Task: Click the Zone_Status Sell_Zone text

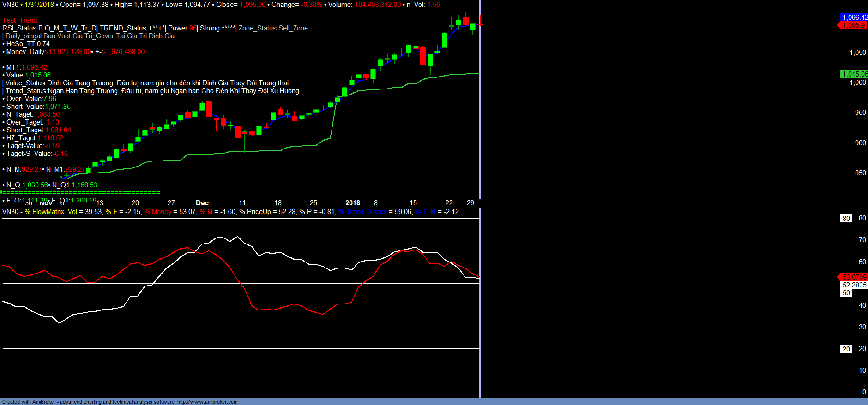Action: (273, 28)
